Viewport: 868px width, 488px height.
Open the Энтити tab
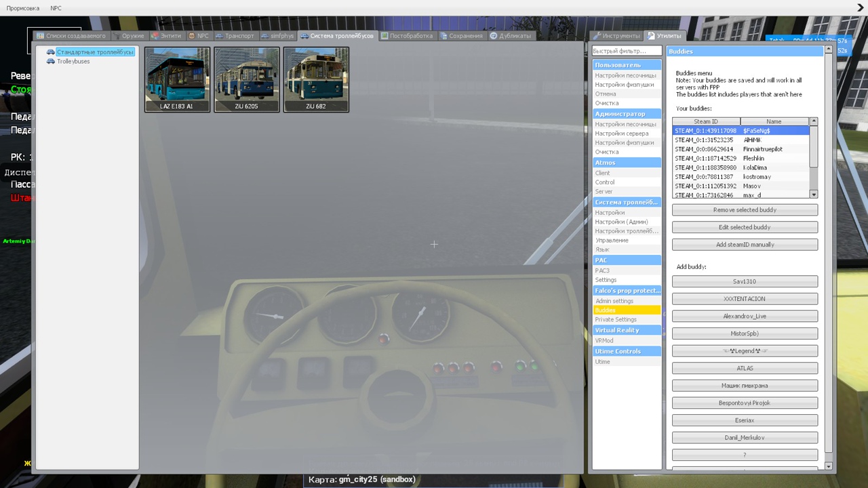pos(167,35)
